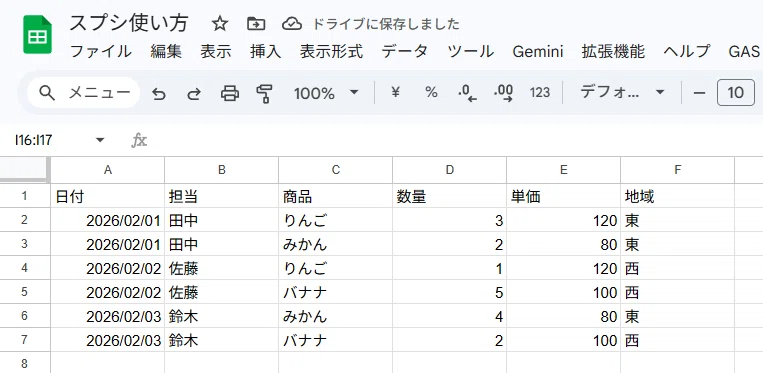Viewport: 763px width, 373px height.
Task: Click cell バナナ in row 5
Action: [x=335, y=292]
